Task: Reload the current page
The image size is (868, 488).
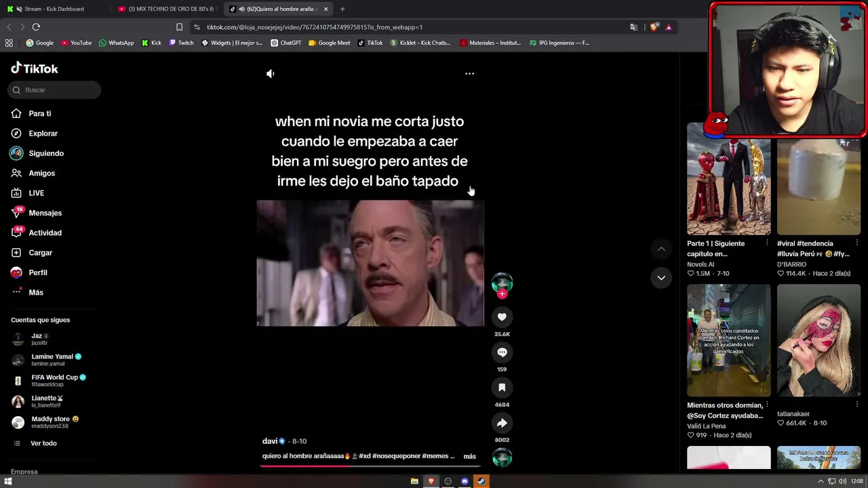Action: click(36, 27)
